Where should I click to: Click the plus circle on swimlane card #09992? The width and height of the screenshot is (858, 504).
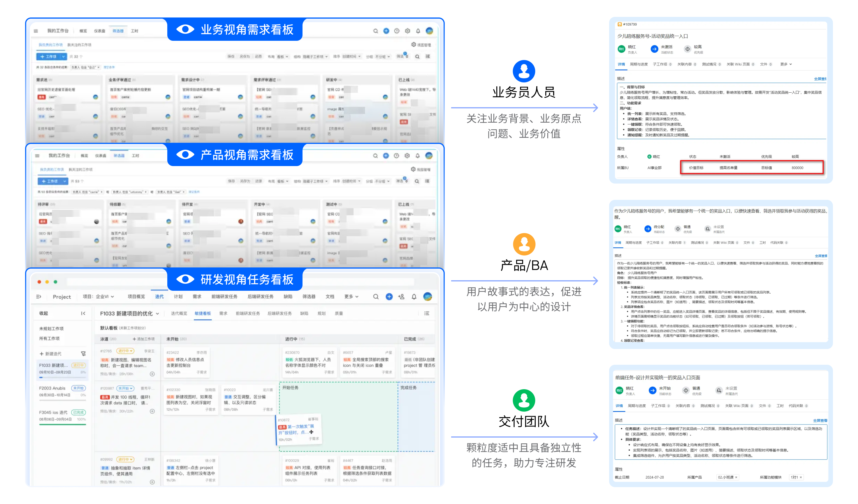[x=152, y=482]
